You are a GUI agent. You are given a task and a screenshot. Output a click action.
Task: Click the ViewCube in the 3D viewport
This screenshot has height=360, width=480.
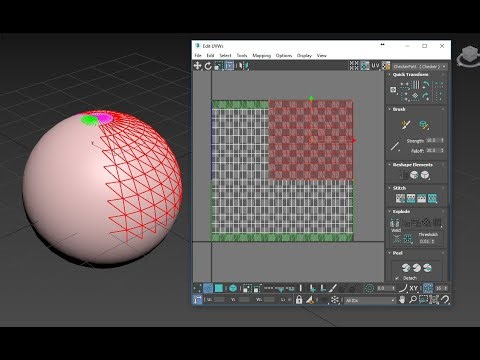coord(469,55)
